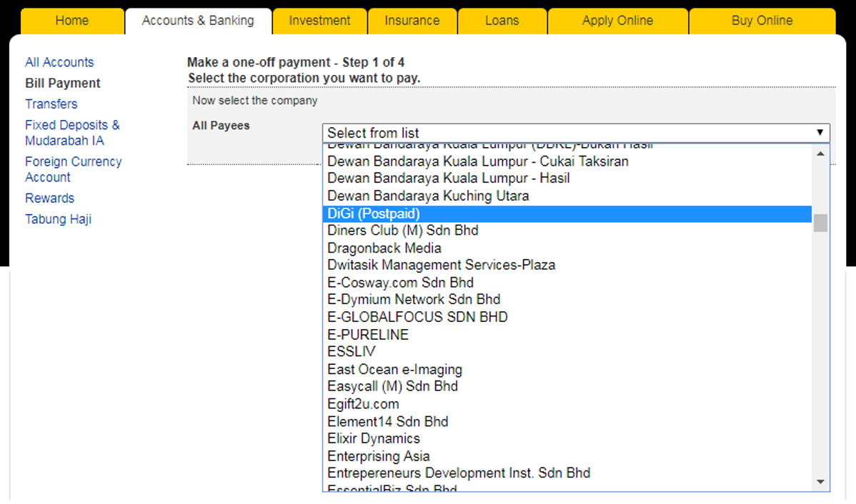
Task: Select Dewan Bandaraya Kuching Utara payee
Action: pyautogui.click(x=567, y=196)
